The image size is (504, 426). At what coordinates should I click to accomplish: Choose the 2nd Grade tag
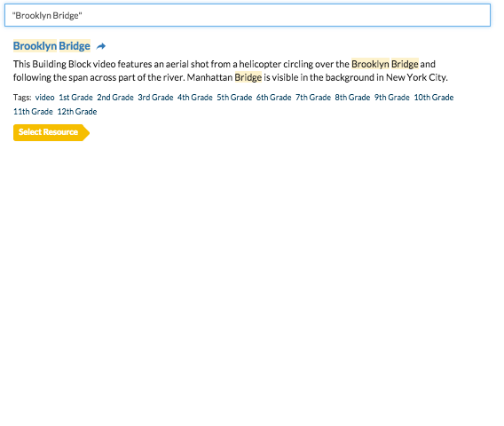tap(115, 98)
